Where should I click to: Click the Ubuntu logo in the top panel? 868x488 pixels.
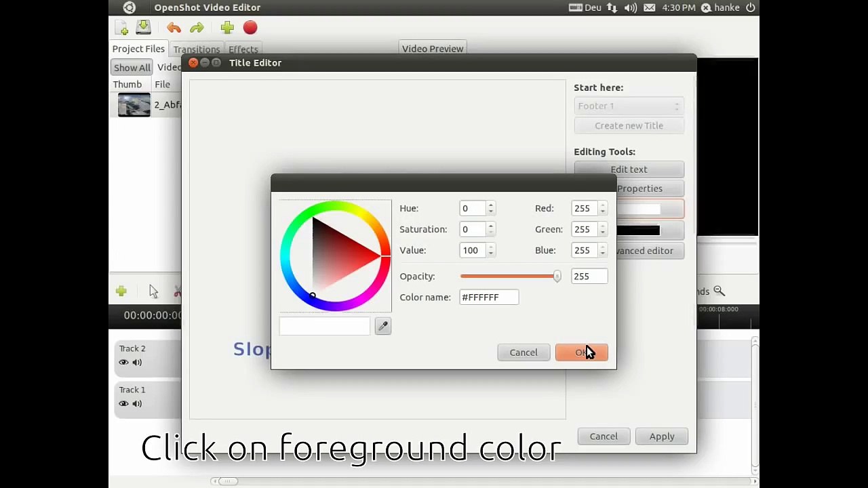130,7
